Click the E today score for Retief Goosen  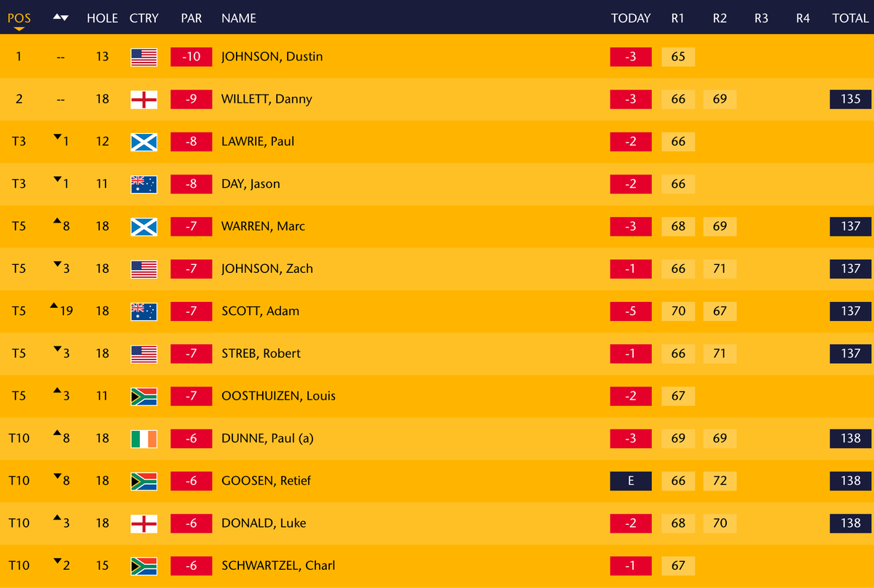pyautogui.click(x=631, y=480)
